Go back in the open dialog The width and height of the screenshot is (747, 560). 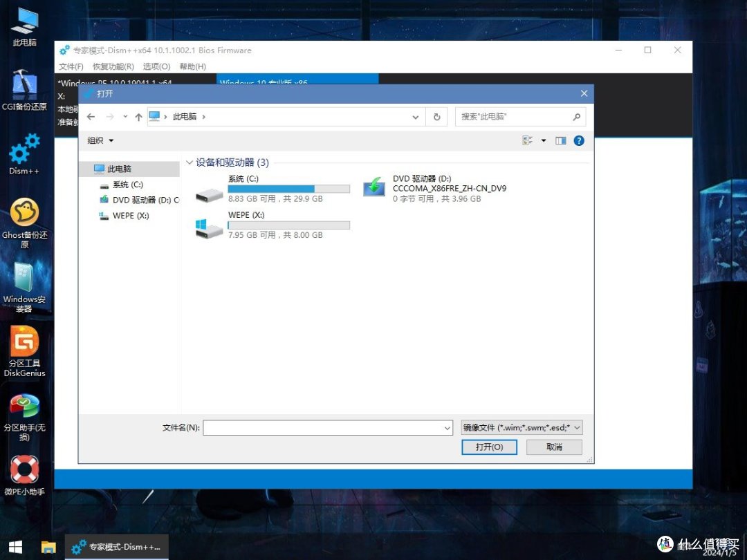click(x=91, y=117)
